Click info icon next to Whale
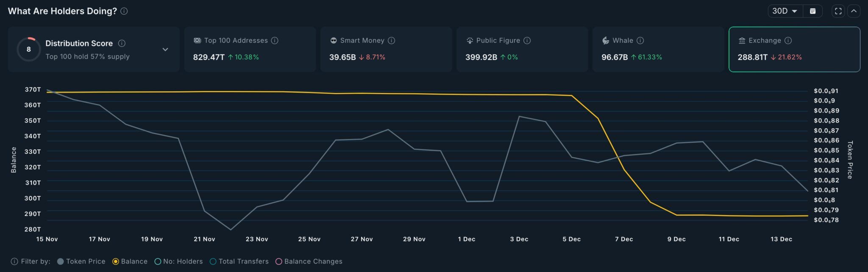 click(640, 40)
